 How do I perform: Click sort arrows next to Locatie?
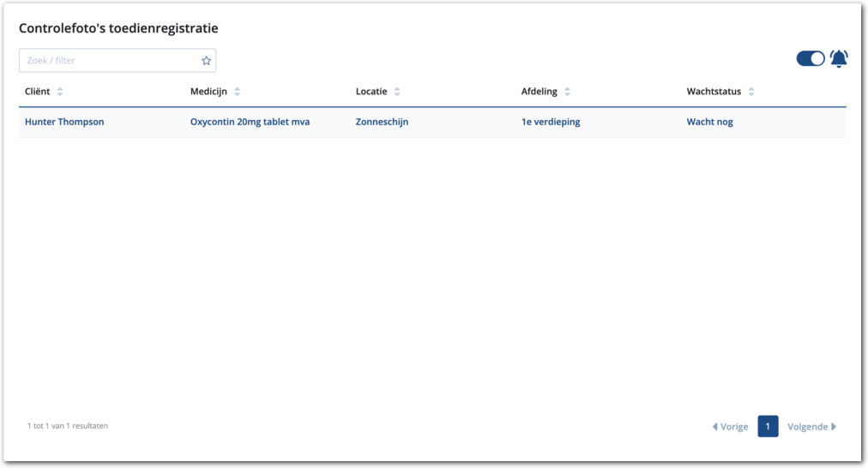point(397,92)
